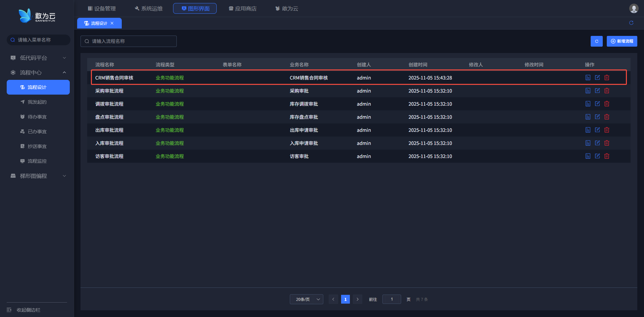Delete the 调拨审批流程 row

click(607, 104)
